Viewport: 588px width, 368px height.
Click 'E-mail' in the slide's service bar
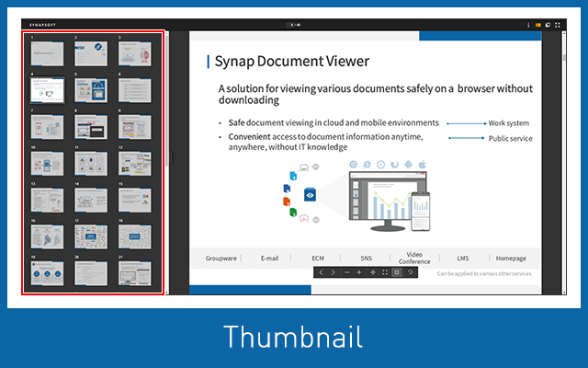coord(269,259)
